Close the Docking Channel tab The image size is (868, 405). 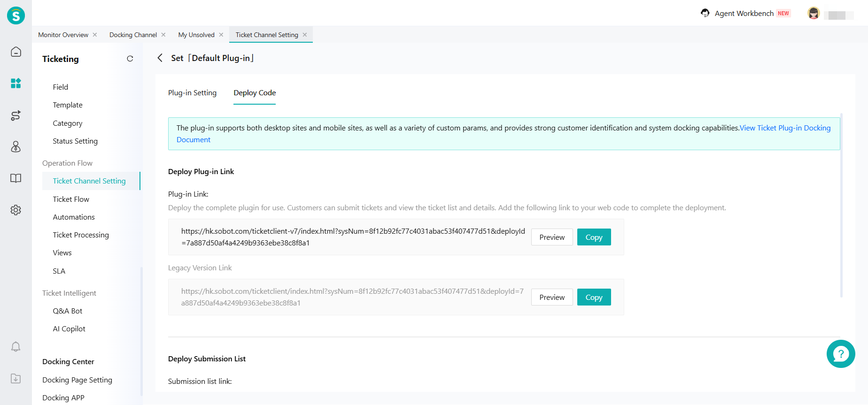pyautogui.click(x=163, y=35)
